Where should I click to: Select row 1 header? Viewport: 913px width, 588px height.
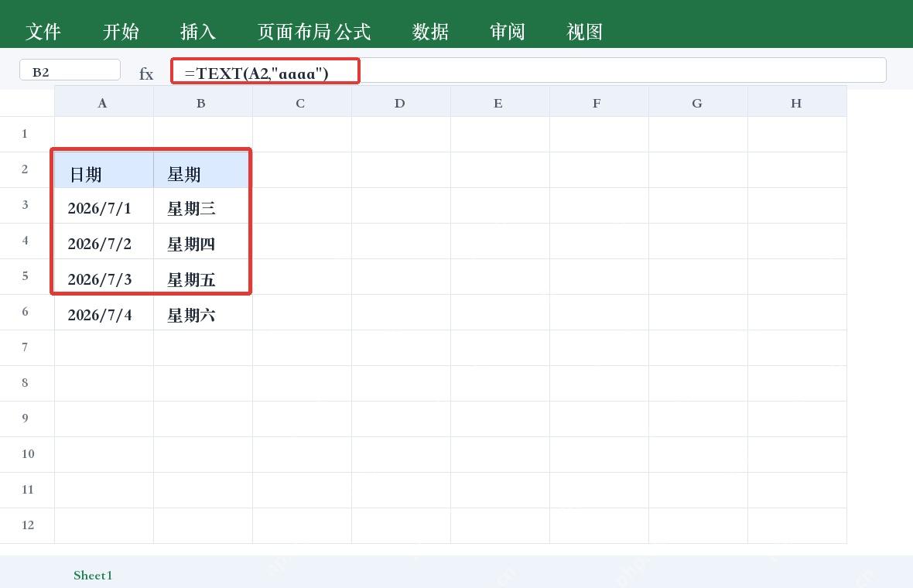27,134
